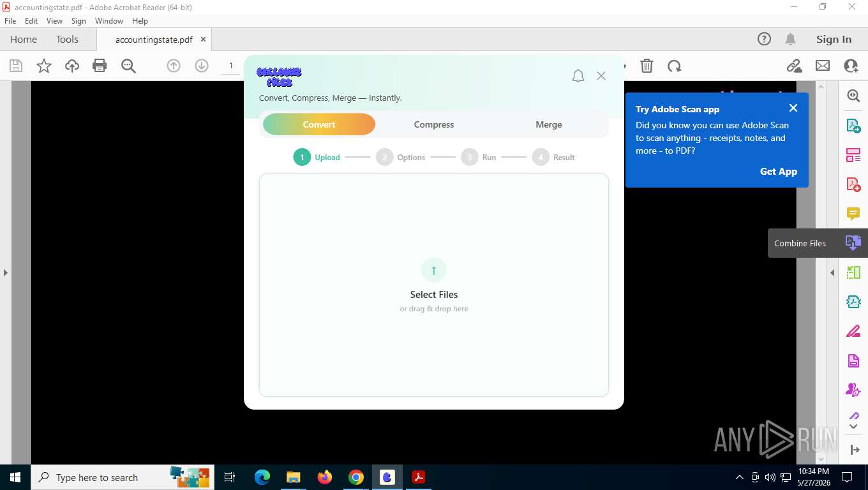868x490 pixels.
Task: Select the Merge mode tab
Action: (x=549, y=124)
